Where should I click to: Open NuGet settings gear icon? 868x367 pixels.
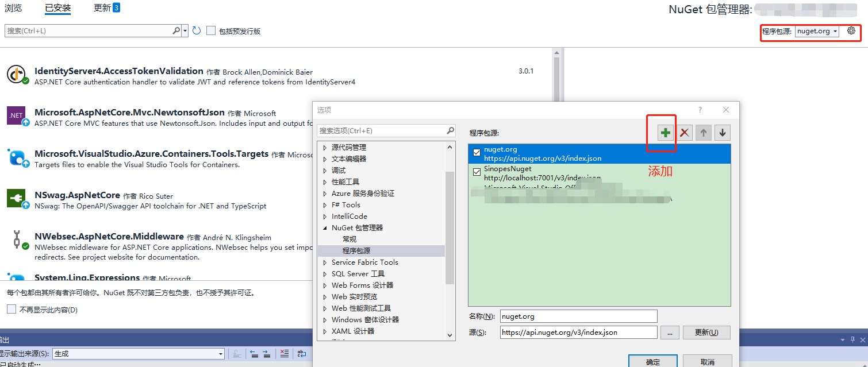point(851,31)
